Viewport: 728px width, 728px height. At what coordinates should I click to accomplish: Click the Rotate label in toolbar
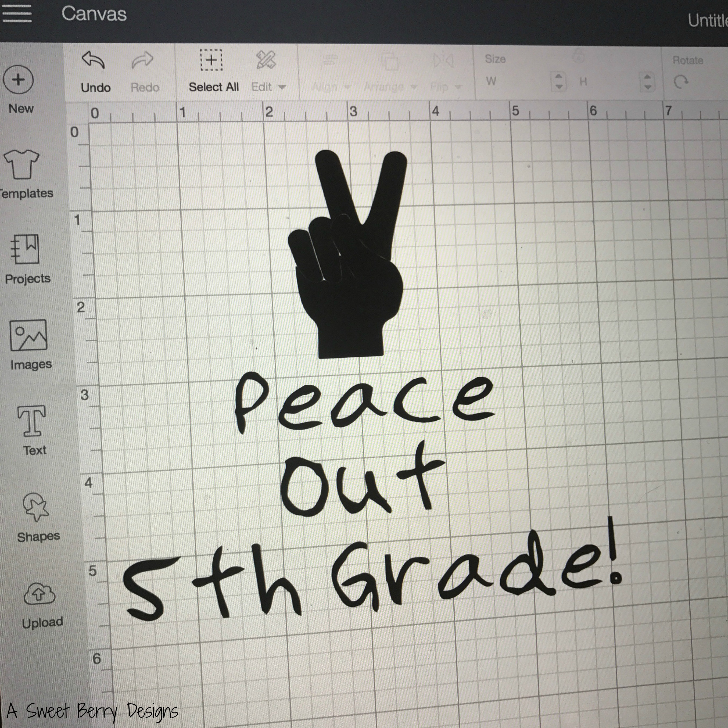coord(688,60)
